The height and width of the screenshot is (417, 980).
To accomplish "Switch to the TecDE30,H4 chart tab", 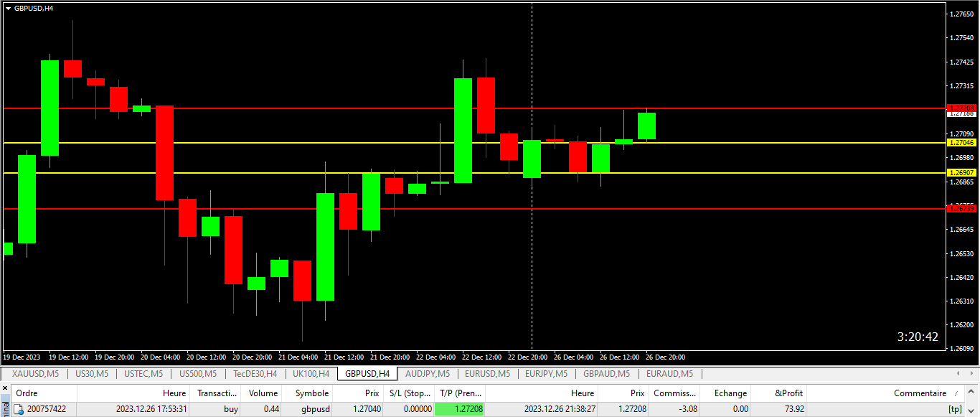I will click(255, 374).
